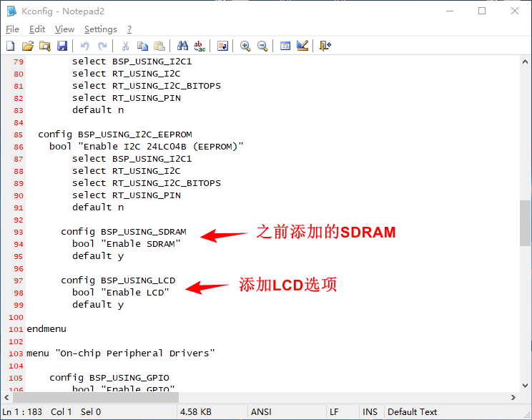Toggle INS insert mode in status bar
The image size is (532, 420).
[x=370, y=412]
